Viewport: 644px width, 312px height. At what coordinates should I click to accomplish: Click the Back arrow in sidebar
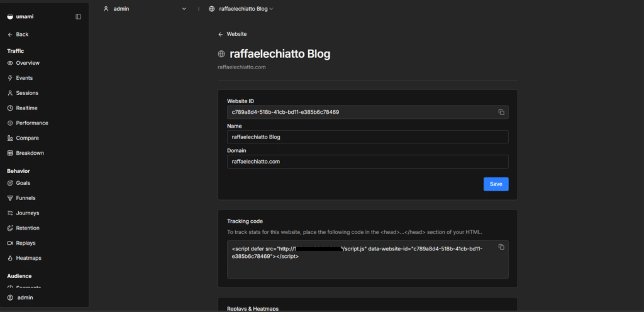click(10, 35)
